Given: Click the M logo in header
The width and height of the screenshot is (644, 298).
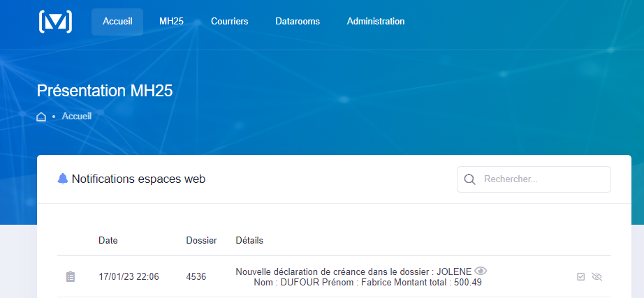Looking at the screenshot, I should [55, 22].
